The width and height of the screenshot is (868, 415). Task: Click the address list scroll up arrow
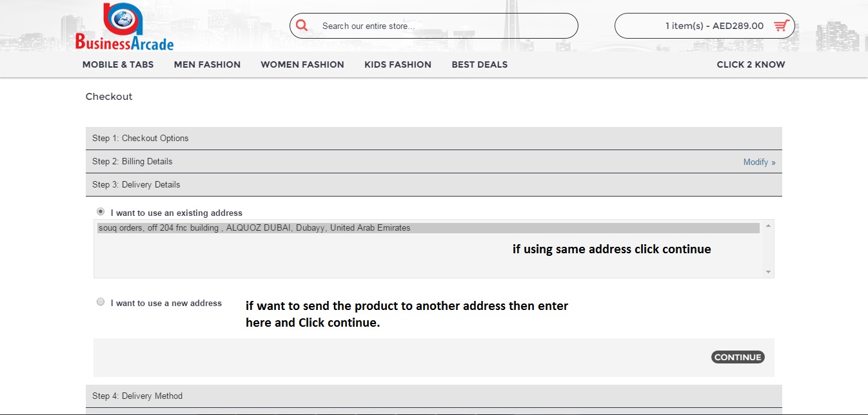(x=768, y=226)
